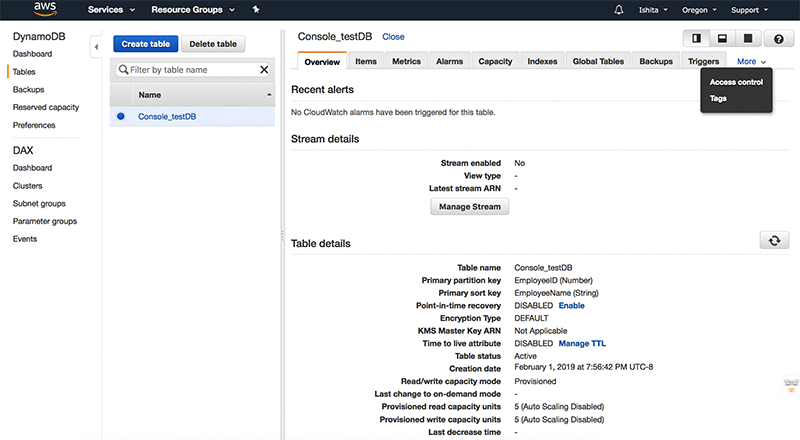
Task: Select the Console_testDB radio button
Action: pyautogui.click(x=121, y=116)
